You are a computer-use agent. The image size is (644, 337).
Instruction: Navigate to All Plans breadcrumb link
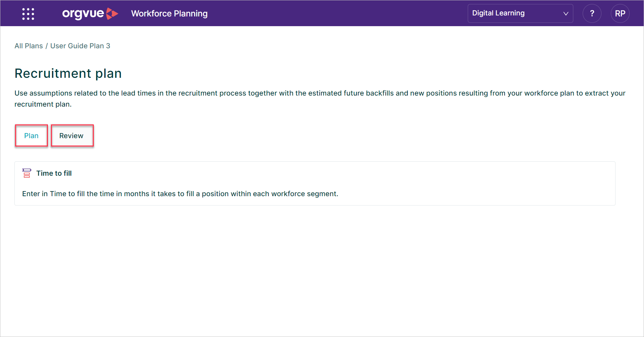[28, 46]
